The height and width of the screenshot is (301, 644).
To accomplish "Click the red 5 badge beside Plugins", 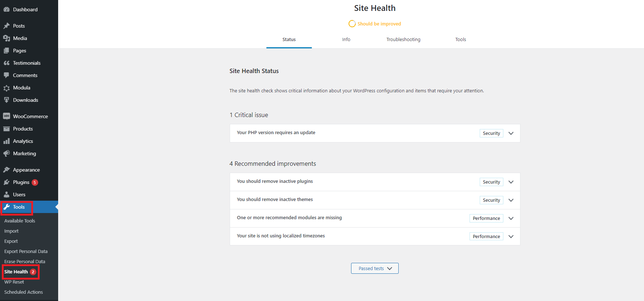I will [35, 182].
